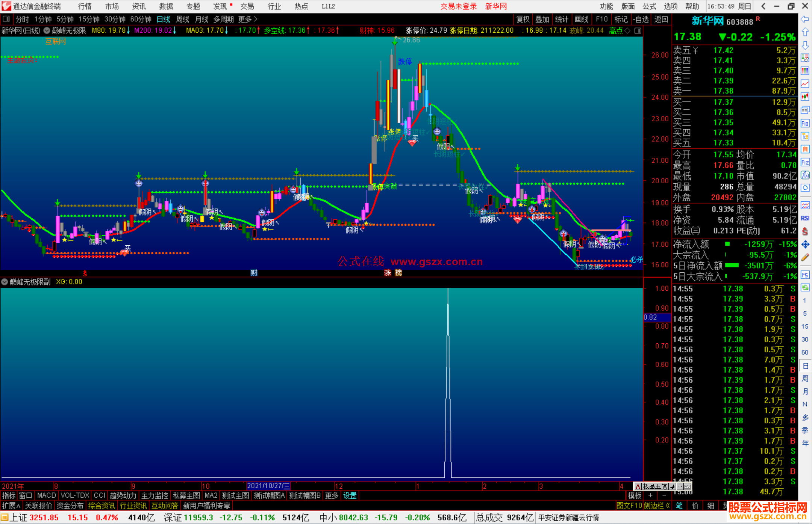Image resolution: width=812 pixels, height=524 pixels.
Task: Toggle the 日 daily period in the sidebar
Action: tap(805, 366)
